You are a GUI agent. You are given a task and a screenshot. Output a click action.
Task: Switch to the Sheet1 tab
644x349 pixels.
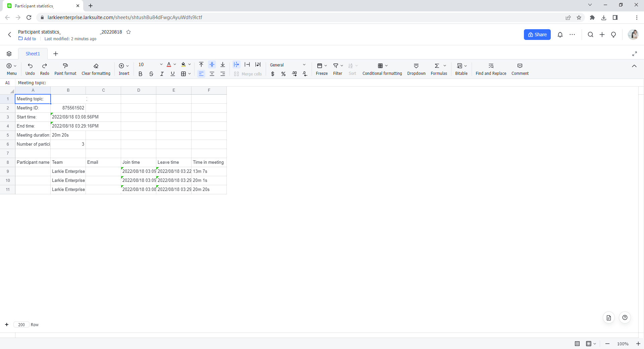[33, 54]
